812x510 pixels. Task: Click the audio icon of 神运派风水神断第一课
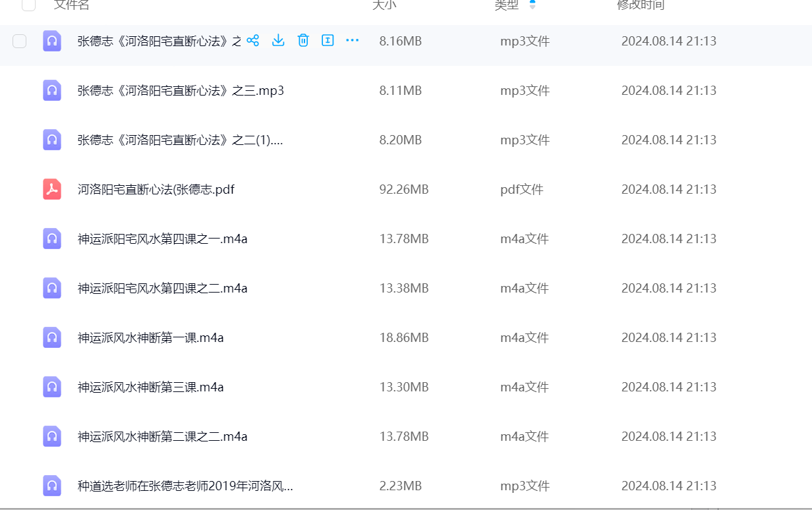(x=52, y=337)
